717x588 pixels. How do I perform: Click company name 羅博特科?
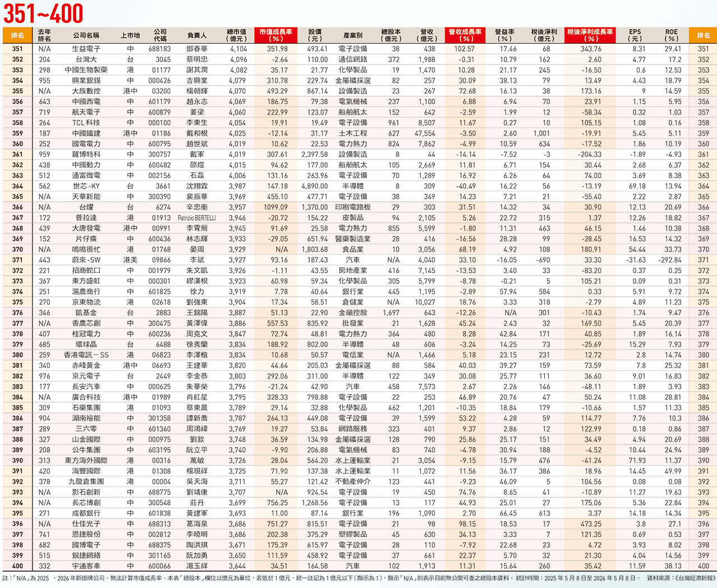[x=86, y=155]
